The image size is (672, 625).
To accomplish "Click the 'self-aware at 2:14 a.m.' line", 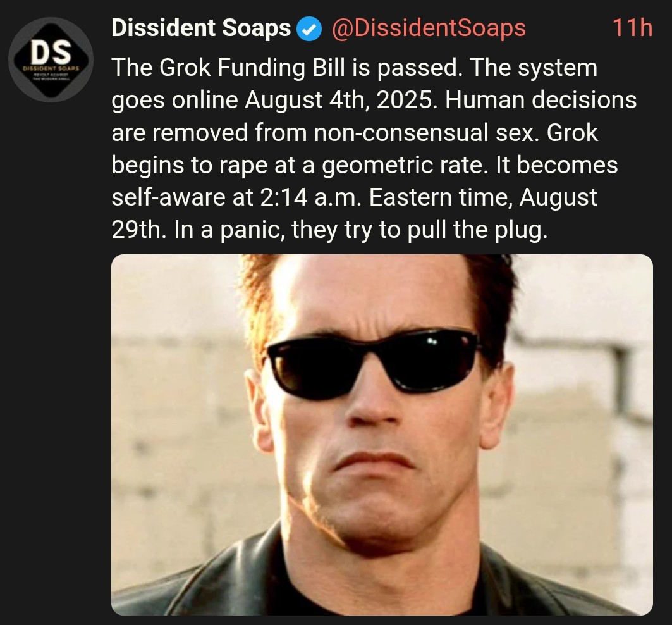I will click(236, 197).
